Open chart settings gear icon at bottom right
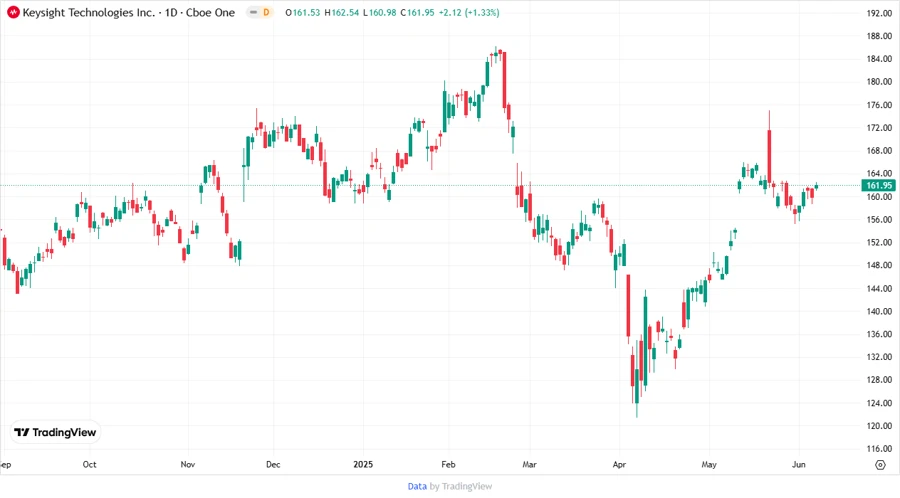900x498 pixels. [x=880, y=465]
